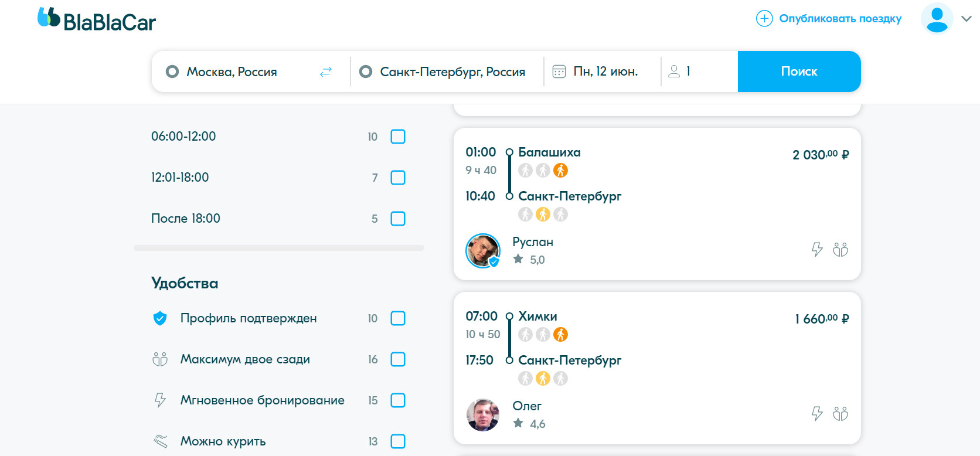This screenshot has height=456, width=980.
Task: Open passenger count selector showing 1
Action: click(699, 72)
